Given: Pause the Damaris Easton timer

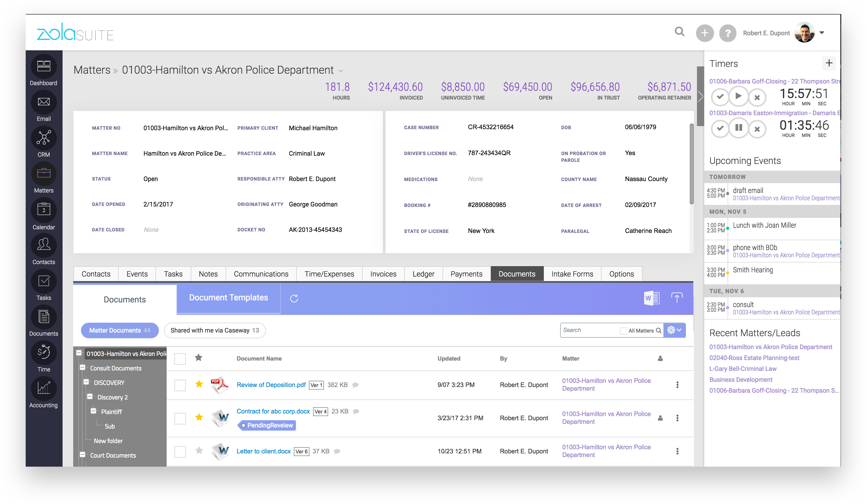Looking at the screenshot, I should pyautogui.click(x=738, y=128).
